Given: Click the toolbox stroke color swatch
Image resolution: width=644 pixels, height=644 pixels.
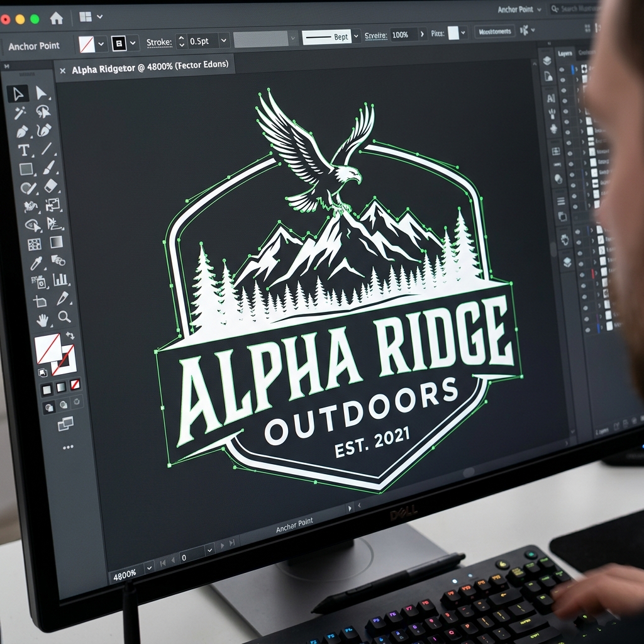Looking at the screenshot, I should click(x=65, y=360).
